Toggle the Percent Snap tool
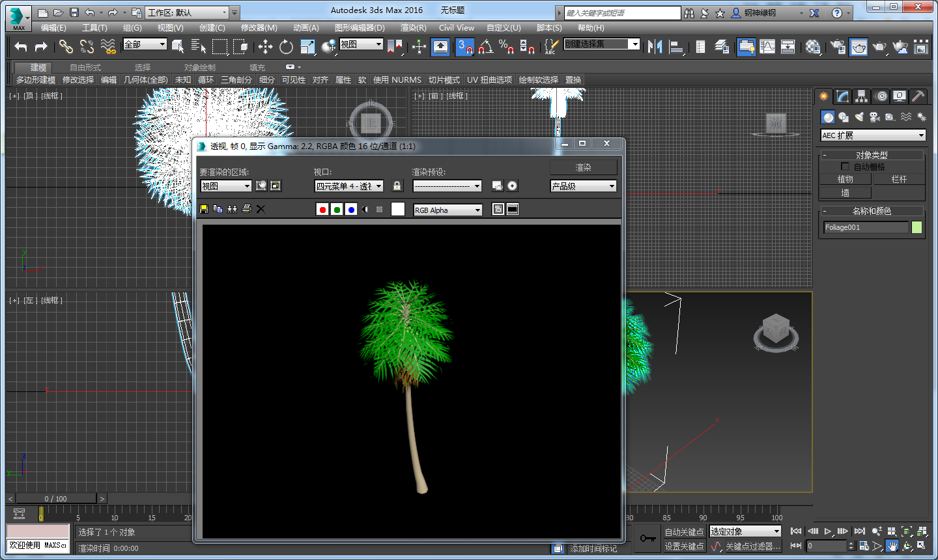This screenshot has height=560, width=938. point(507,46)
